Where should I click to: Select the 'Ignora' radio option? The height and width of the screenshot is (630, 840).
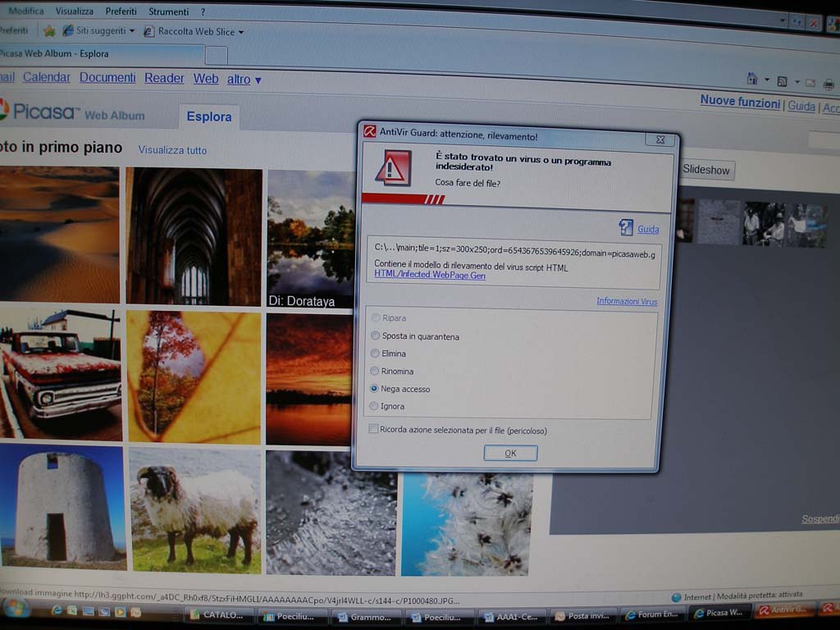click(375, 406)
